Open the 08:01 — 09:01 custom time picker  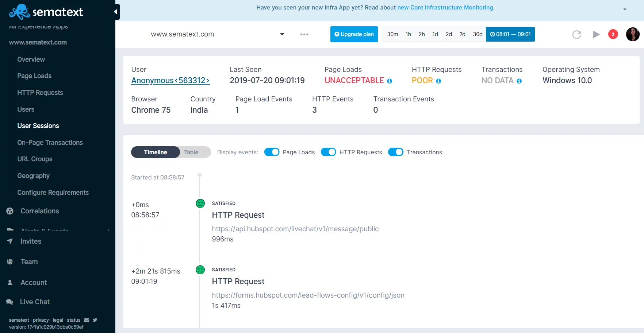510,34
